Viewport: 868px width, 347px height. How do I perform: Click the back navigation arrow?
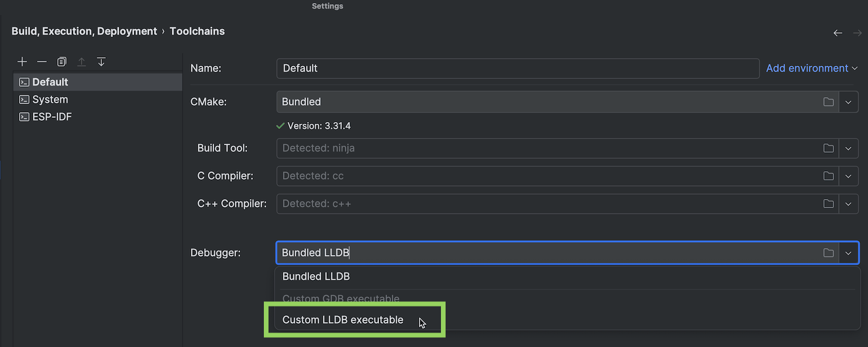point(838,33)
